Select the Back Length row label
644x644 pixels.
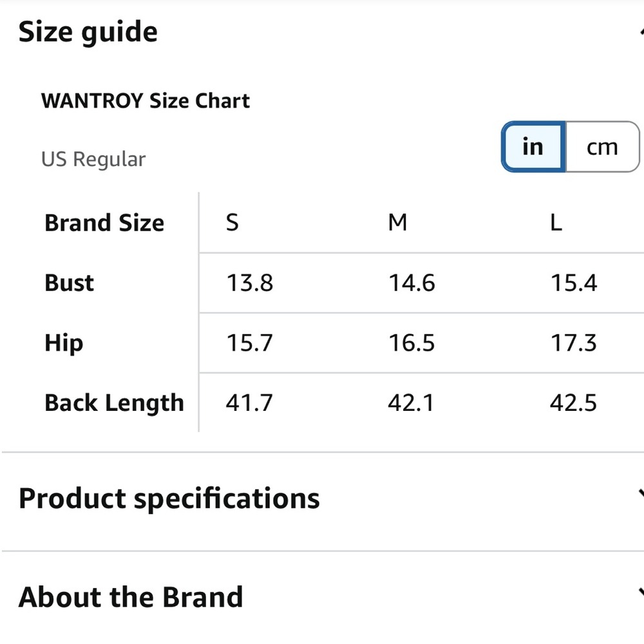point(114,403)
